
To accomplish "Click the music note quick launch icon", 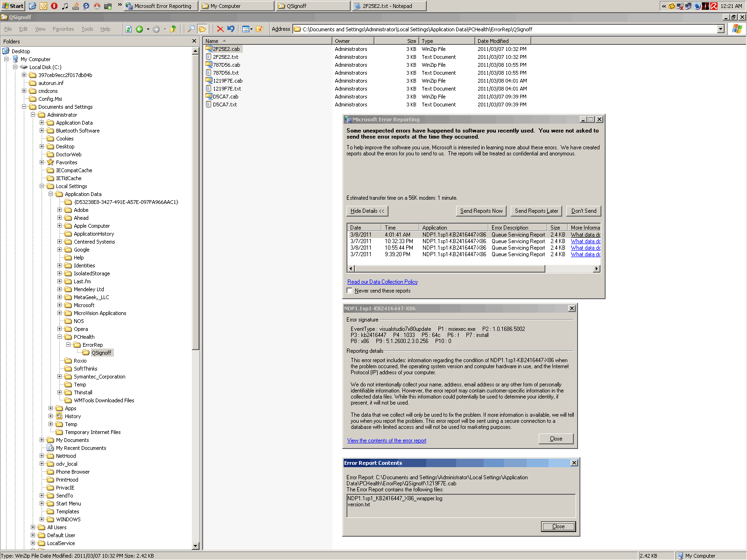I will pyautogui.click(x=65, y=6).
